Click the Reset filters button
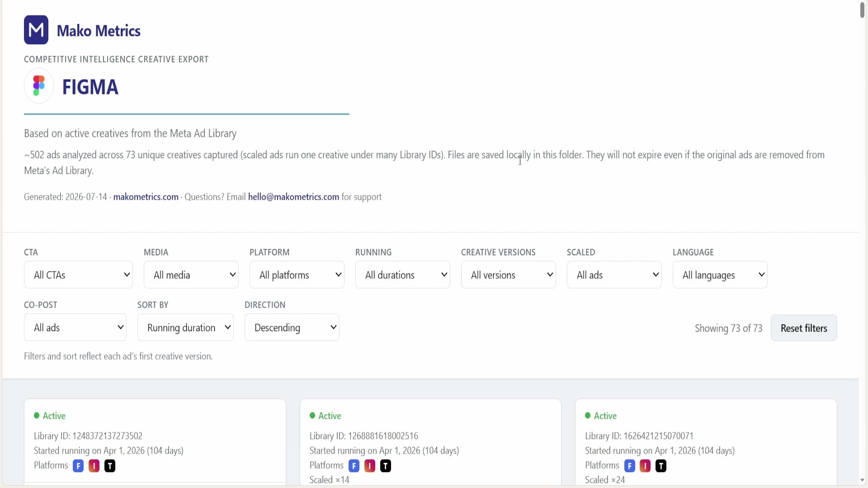The width and height of the screenshot is (868, 488). pos(804,328)
